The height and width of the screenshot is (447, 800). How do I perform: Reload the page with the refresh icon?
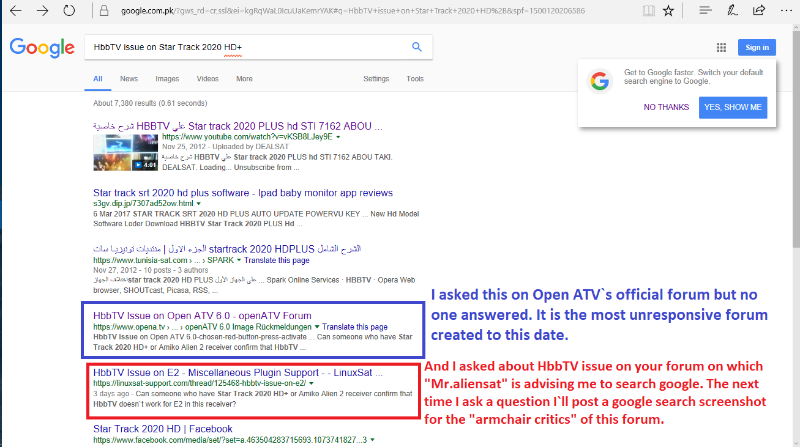coord(69,10)
